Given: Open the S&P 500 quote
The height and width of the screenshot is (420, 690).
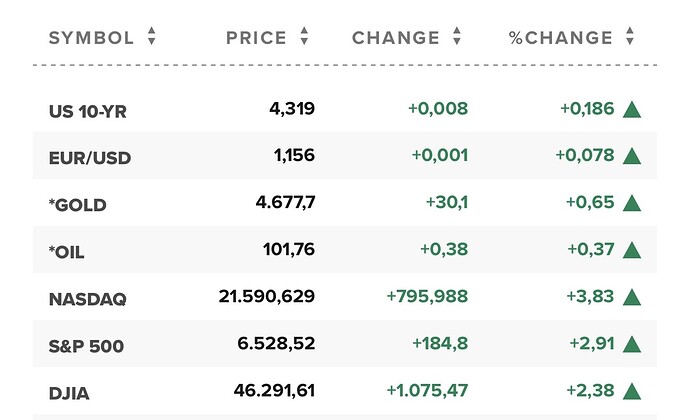Looking at the screenshot, I should click(86, 346).
